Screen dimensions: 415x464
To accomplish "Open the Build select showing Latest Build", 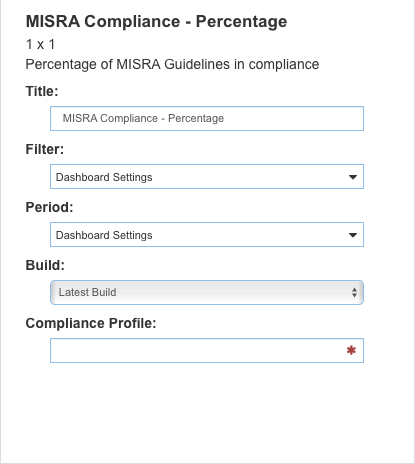I will pos(207,292).
